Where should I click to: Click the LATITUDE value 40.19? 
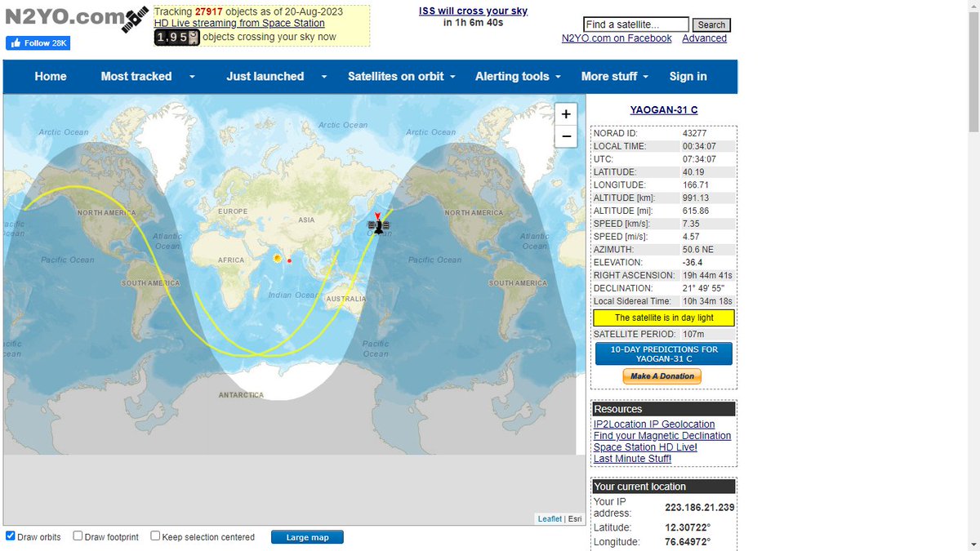pos(693,172)
